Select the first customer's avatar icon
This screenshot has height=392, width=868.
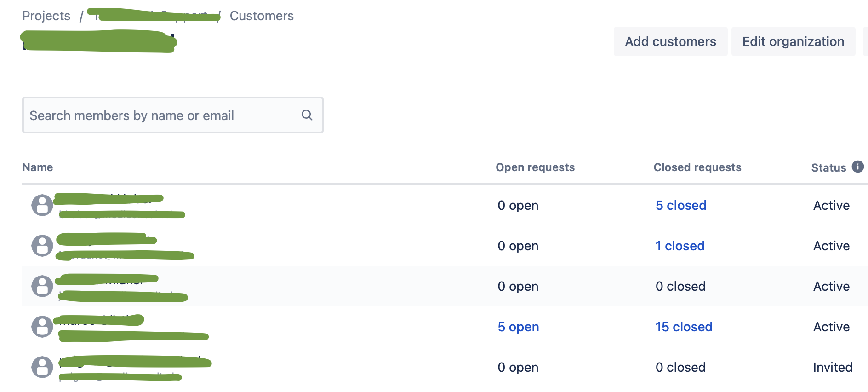[42, 205]
